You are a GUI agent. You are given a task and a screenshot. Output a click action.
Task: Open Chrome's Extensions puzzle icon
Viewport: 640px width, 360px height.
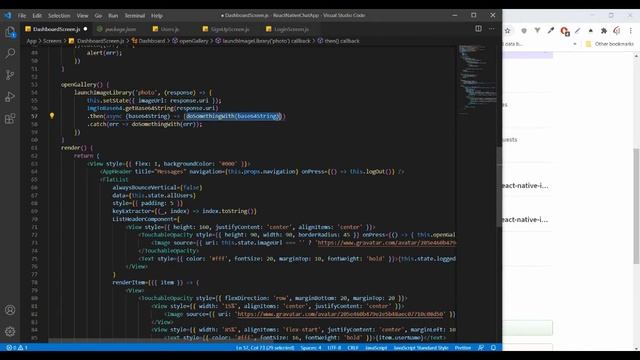pos(604,31)
